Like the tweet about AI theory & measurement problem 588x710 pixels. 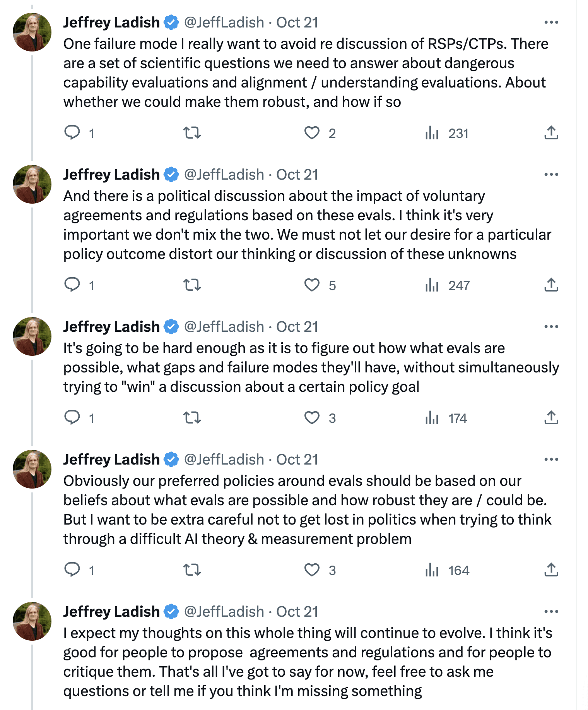[x=312, y=570]
